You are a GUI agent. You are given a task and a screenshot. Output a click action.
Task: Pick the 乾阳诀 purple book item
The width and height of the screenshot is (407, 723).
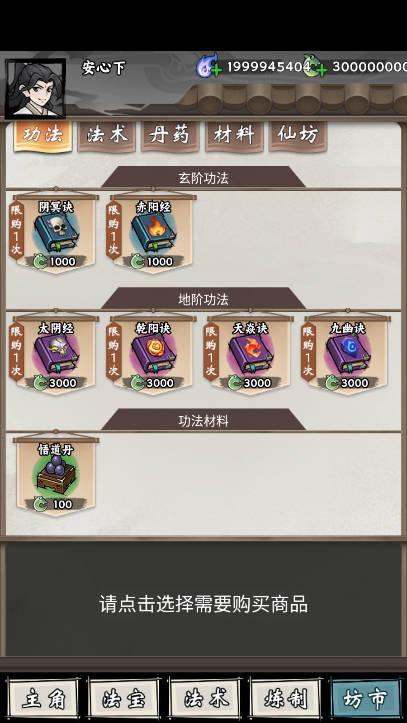153,355
